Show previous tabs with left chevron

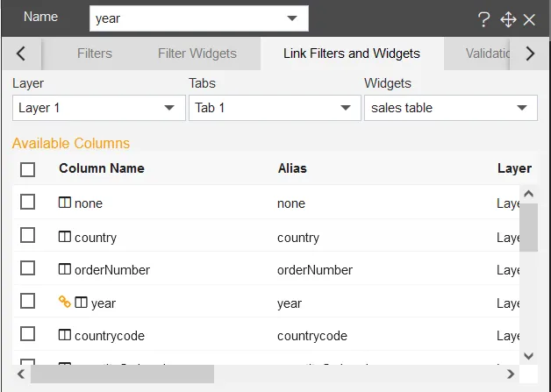pyautogui.click(x=21, y=53)
